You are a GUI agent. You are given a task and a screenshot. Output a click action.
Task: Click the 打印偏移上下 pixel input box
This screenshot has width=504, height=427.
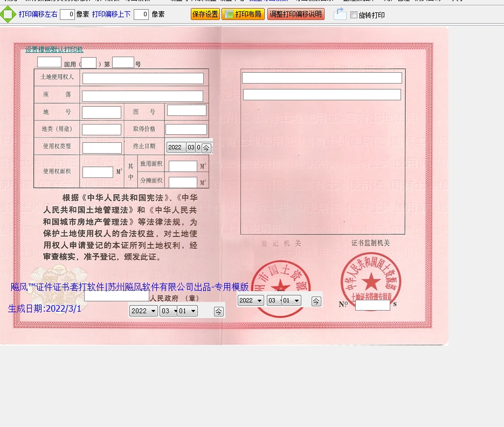(141, 15)
